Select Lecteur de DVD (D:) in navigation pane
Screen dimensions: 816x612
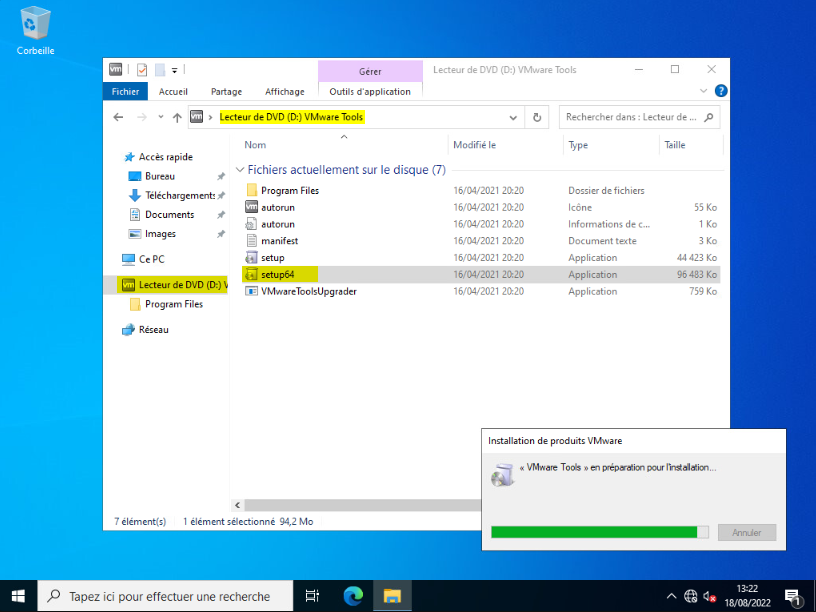point(174,285)
